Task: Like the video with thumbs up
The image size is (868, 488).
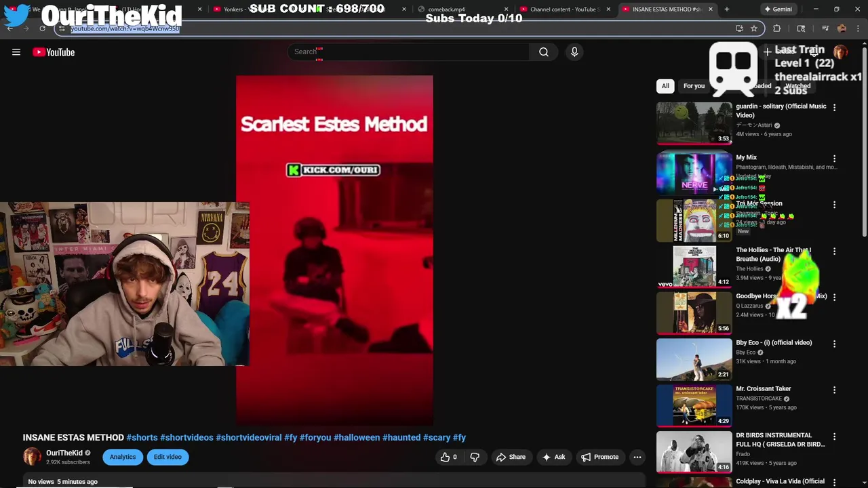Action: click(x=449, y=457)
